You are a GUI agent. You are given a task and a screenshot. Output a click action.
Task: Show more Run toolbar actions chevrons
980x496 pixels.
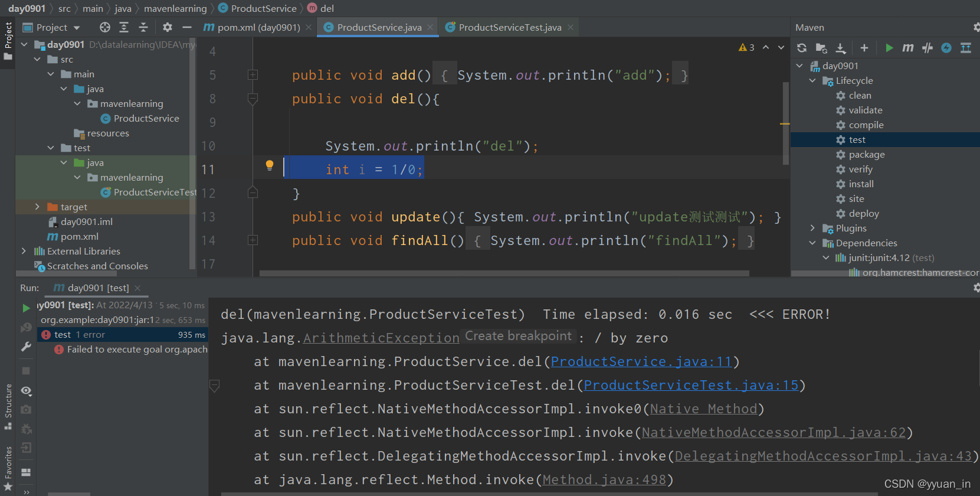[26, 491]
